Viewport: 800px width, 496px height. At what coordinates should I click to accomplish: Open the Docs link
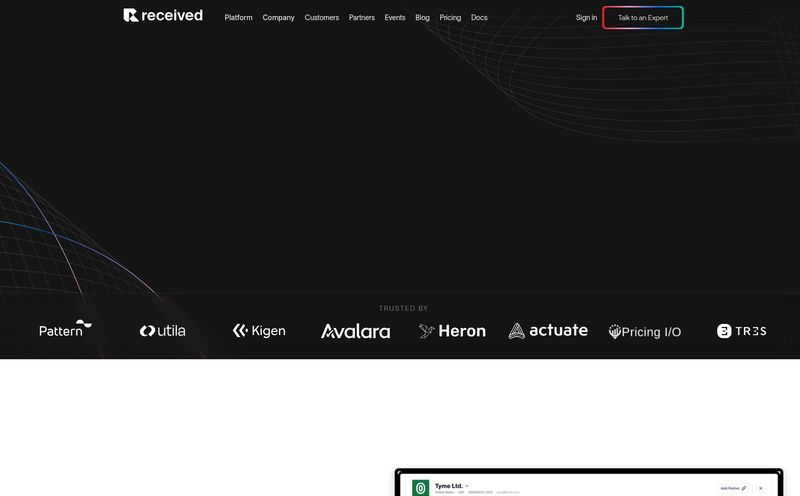click(479, 17)
